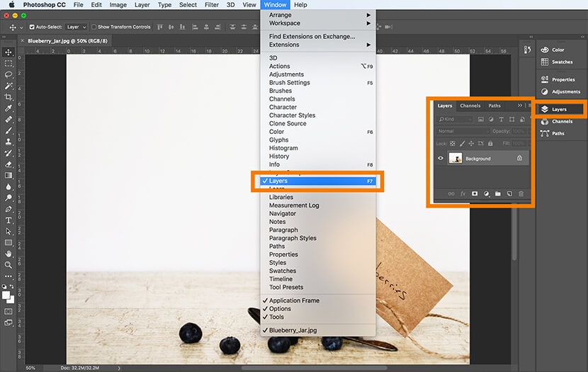Viewport: 588px width, 372px height.
Task: Switch to the Channels tab
Action: [470, 106]
